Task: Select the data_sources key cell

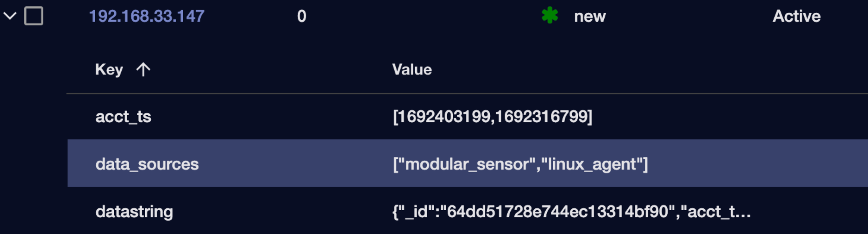Action: [x=147, y=164]
